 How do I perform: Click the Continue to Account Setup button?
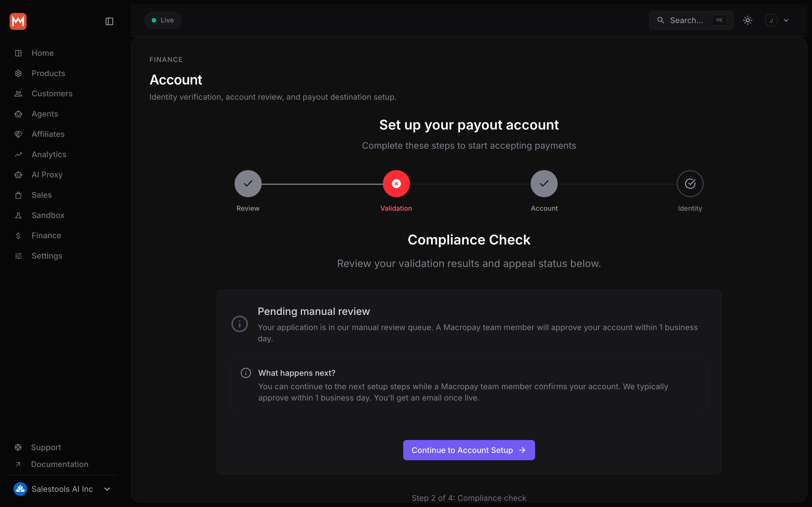tap(469, 450)
